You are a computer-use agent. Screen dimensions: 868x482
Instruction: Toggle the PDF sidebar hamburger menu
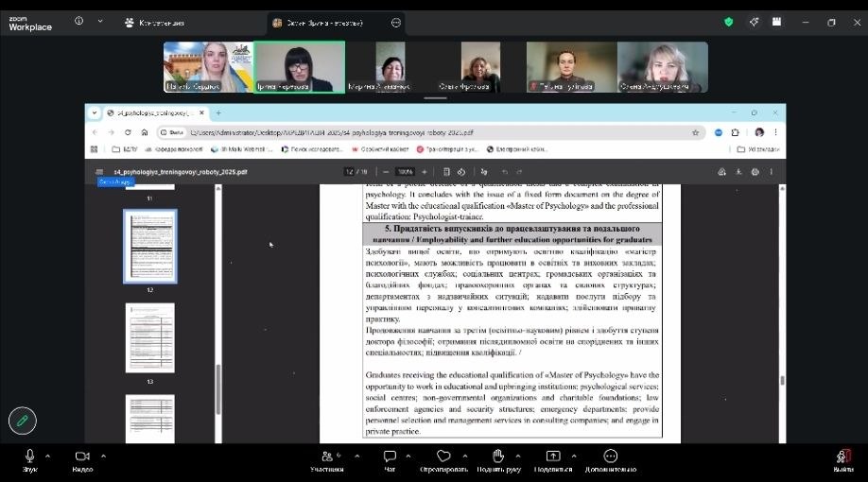[x=99, y=172]
